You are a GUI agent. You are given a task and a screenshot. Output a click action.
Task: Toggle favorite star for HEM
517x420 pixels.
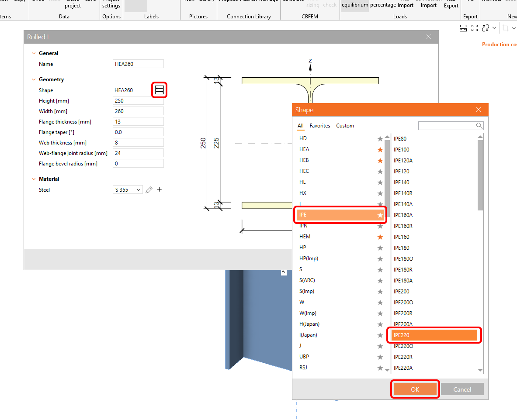point(380,237)
